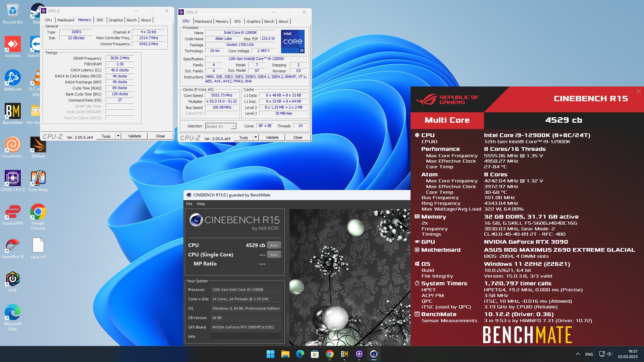This screenshot has width=644, height=362.
Task: Launch iCUE desktop shortcut
Action: 12,282
